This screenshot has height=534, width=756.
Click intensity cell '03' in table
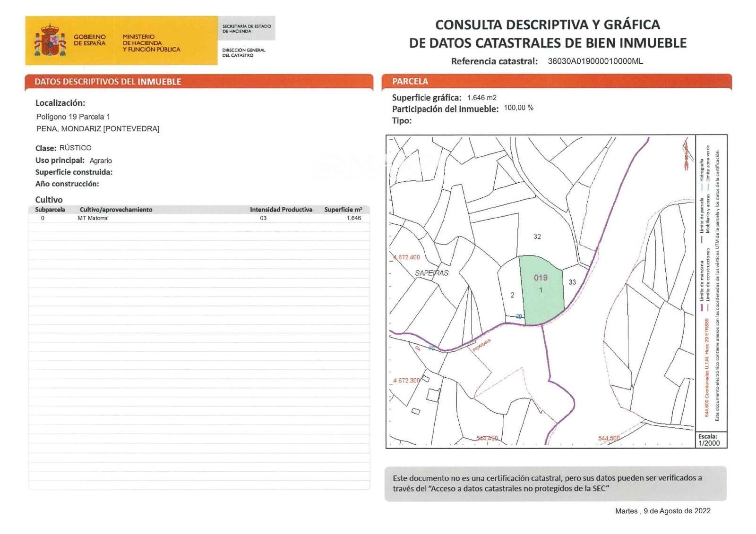tap(263, 218)
